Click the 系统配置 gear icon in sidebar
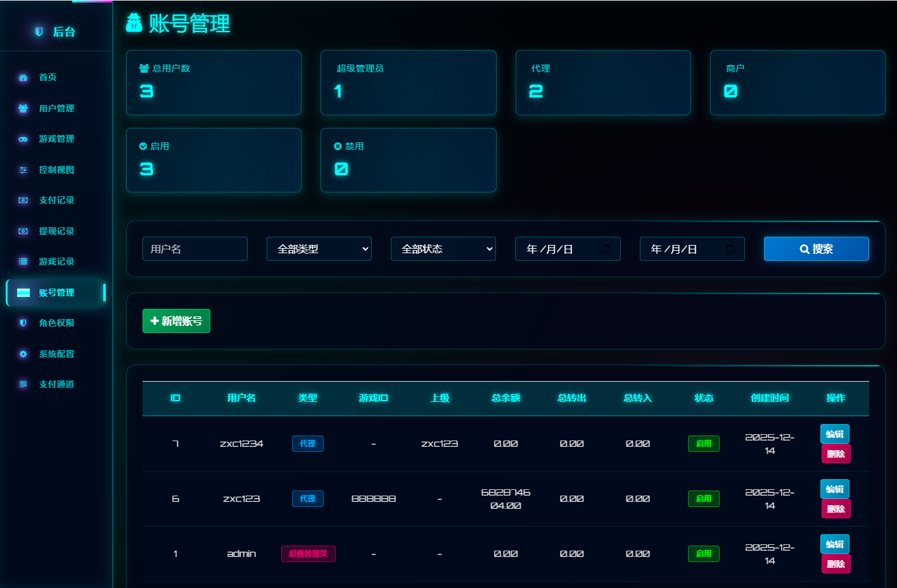Viewport: 897px width, 588px height. point(23,354)
